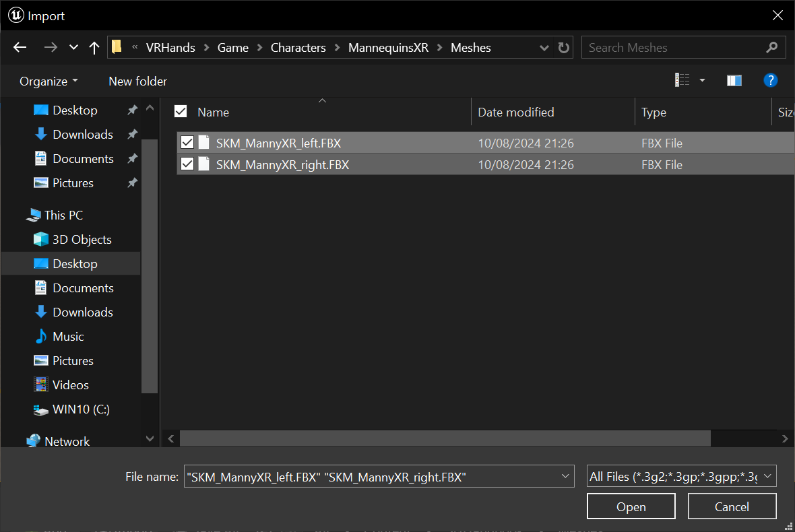Go up one folder level
This screenshot has width=795, height=532.
(94, 47)
